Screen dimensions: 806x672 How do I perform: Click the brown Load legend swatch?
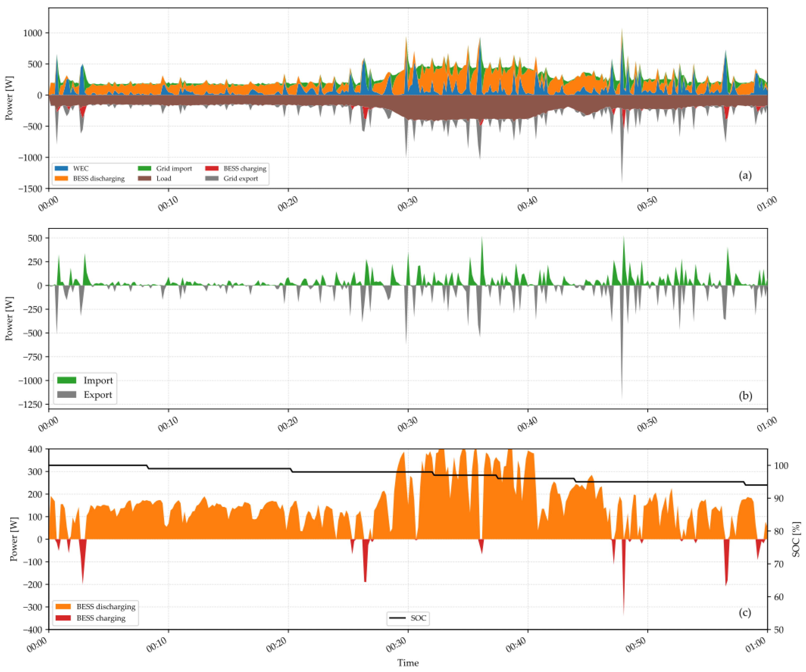144,178
